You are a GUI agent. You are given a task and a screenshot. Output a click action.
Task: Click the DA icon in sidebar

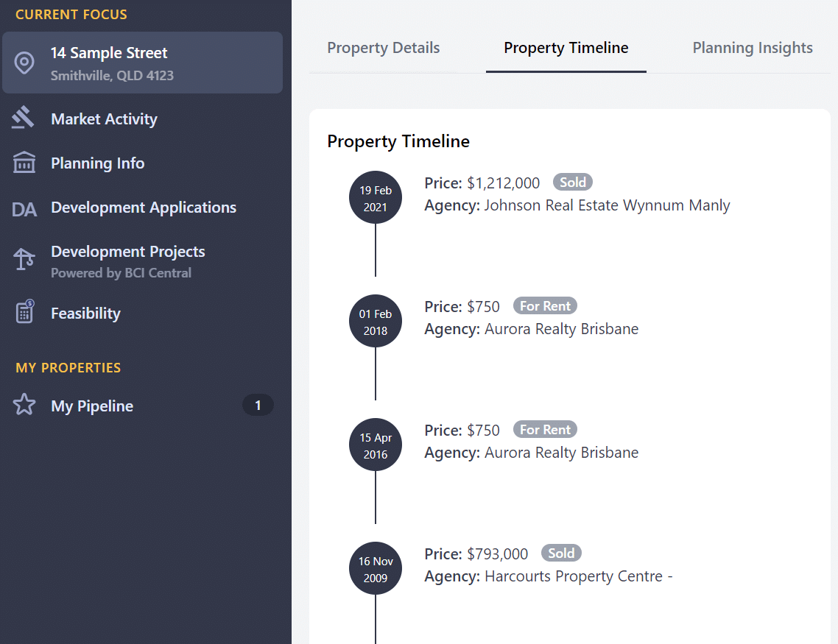pos(24,209)
